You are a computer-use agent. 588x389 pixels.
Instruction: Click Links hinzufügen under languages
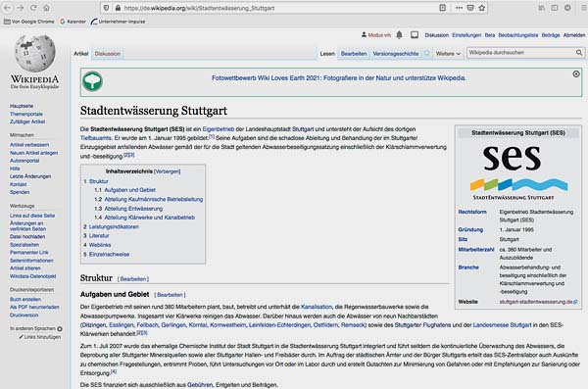pos(42,337)
